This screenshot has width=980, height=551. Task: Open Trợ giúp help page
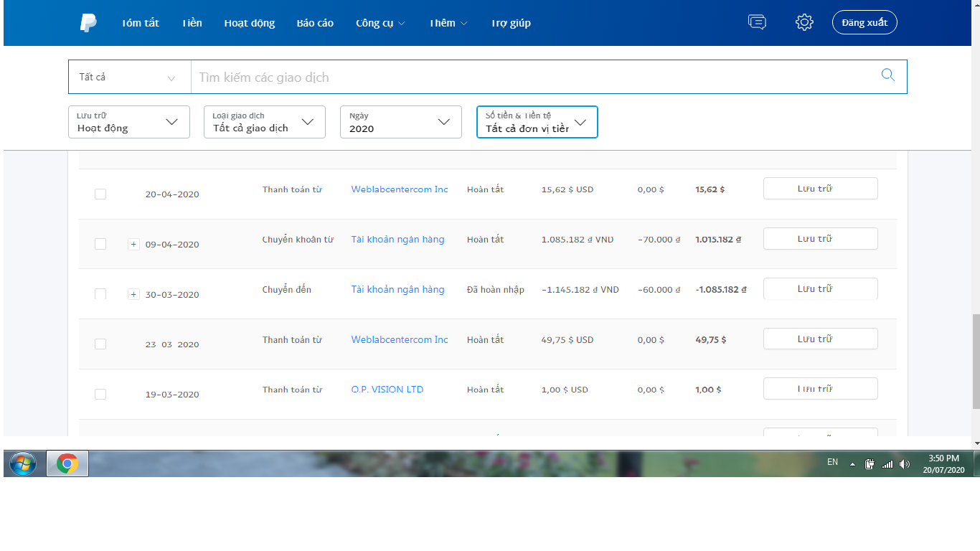click(x=511, y=23)
